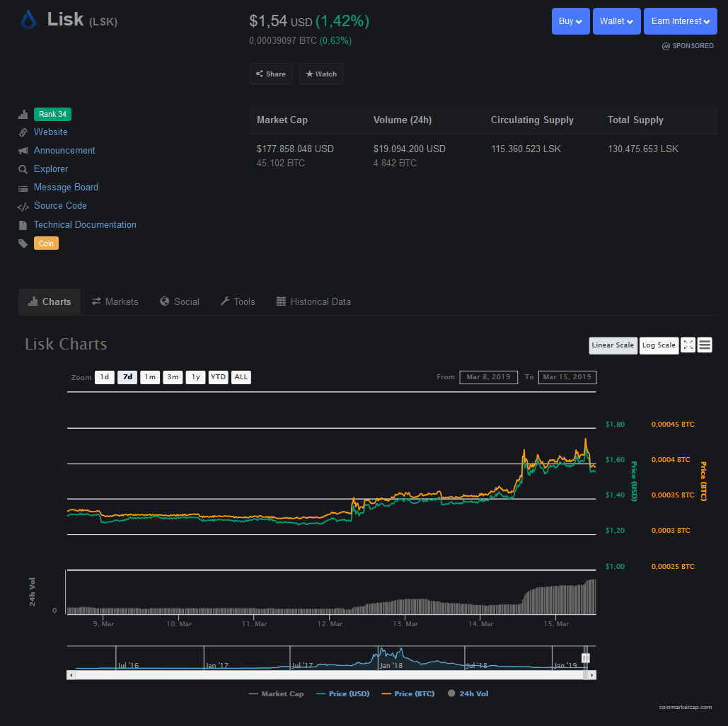The width and height of the screenshot is (728, 726).
Task: Click the Lisk logo icon
Action: pos(28,20)
